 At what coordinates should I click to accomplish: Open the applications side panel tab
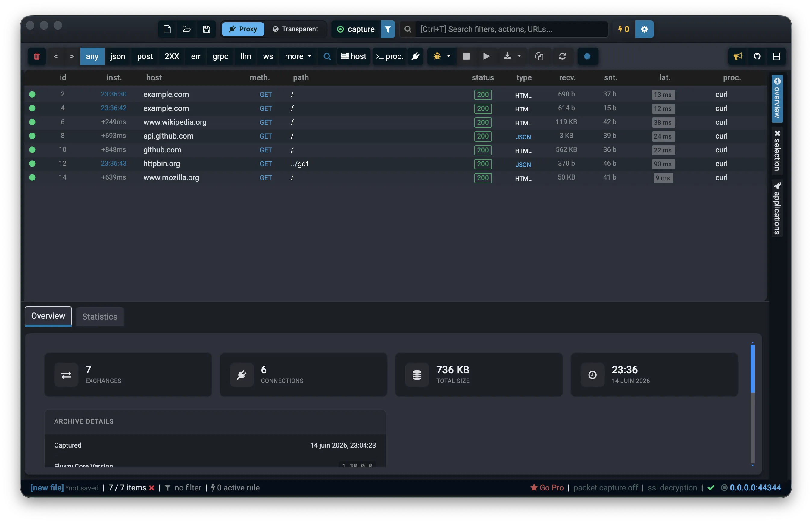click(x=777, y=208)
